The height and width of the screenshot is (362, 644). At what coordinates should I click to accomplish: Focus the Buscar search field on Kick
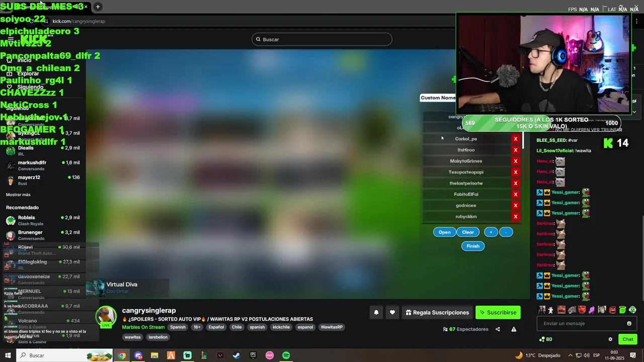pos(322,39)
